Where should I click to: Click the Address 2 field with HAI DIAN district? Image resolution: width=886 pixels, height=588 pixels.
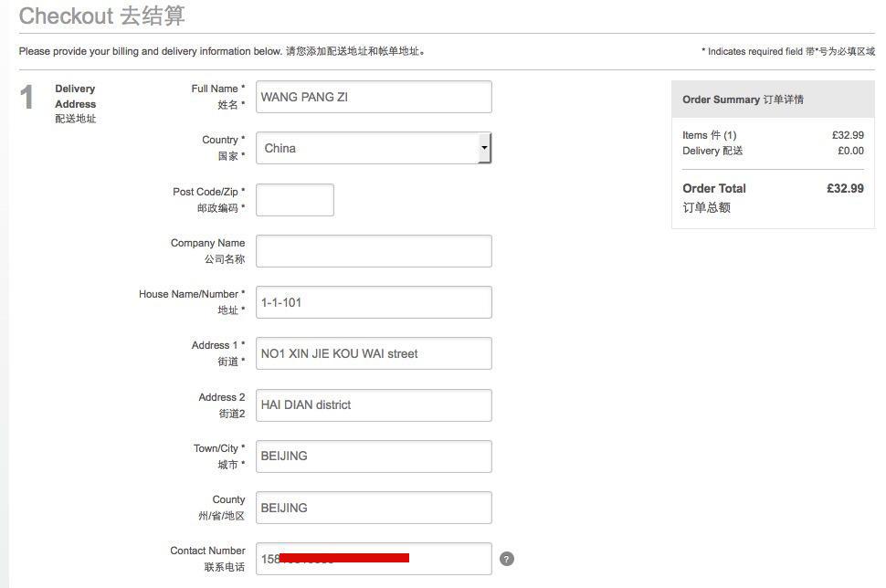pos(374,405)
